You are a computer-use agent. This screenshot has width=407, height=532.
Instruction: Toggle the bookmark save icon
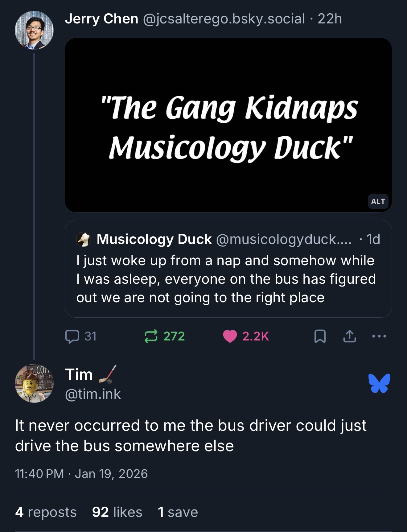click(320, 336)
